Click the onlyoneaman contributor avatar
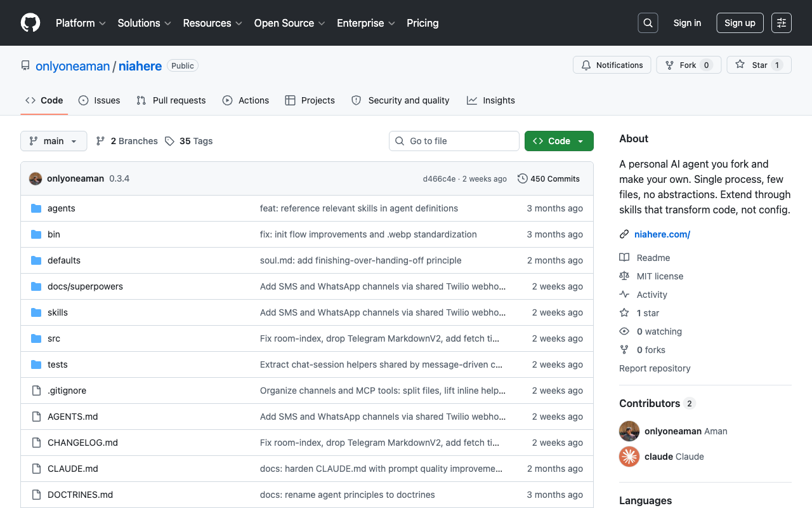812x508 pixels. coord(629,431)
